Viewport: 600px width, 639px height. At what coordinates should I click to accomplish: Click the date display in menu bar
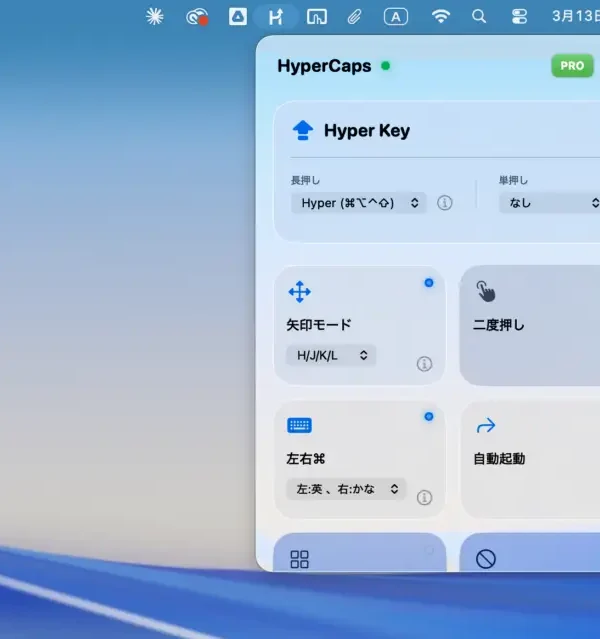[x=576, y=16]
